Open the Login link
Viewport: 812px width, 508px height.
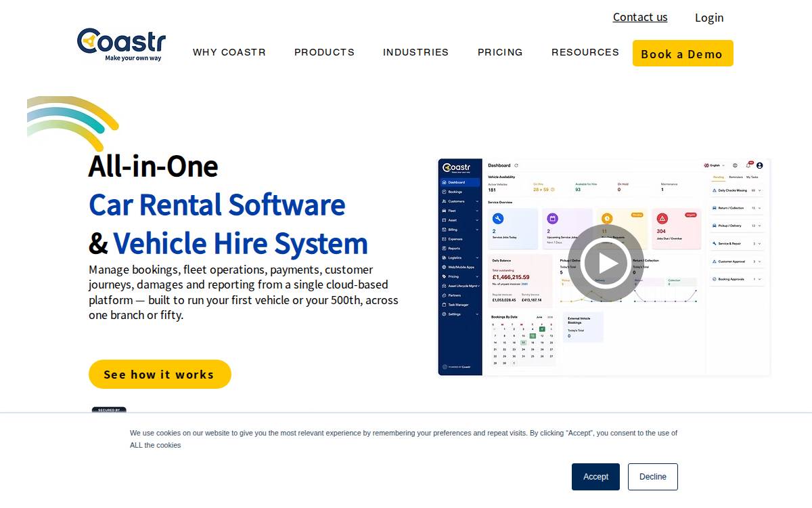click(x=709, y=18)
